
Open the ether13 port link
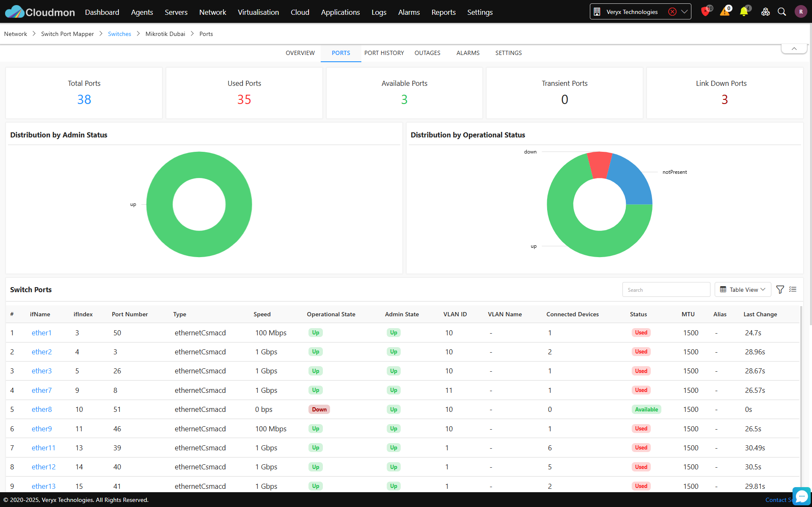click(x=44, y=486)
